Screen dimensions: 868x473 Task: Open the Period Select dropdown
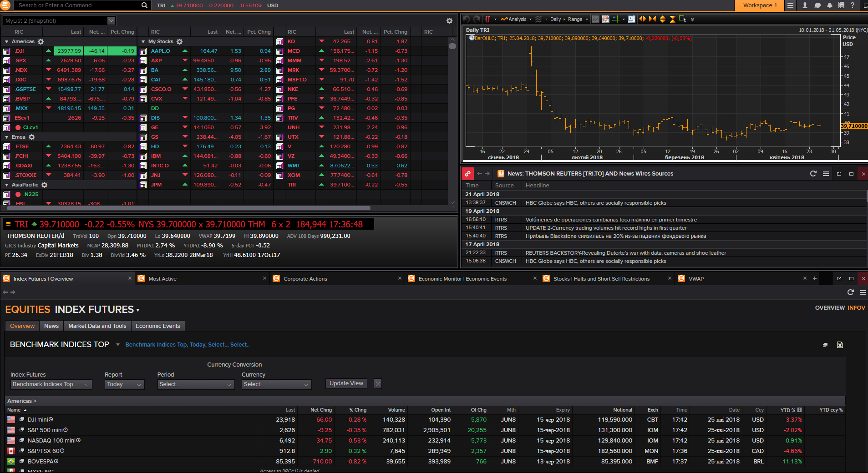(196, 384)
